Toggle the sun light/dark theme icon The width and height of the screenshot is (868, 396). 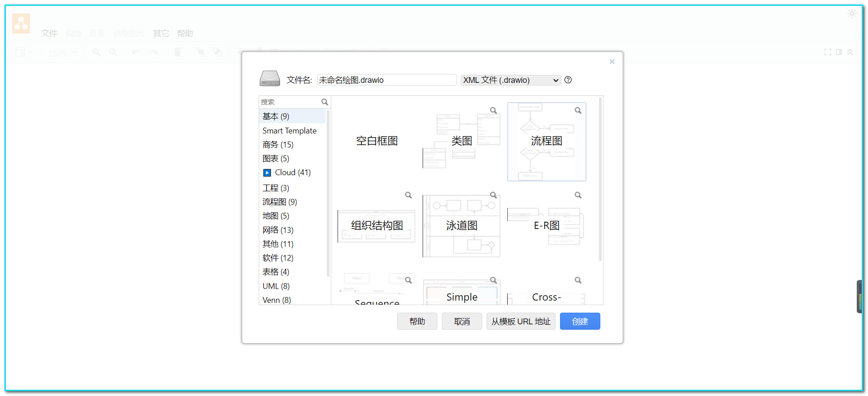point(852,14)
